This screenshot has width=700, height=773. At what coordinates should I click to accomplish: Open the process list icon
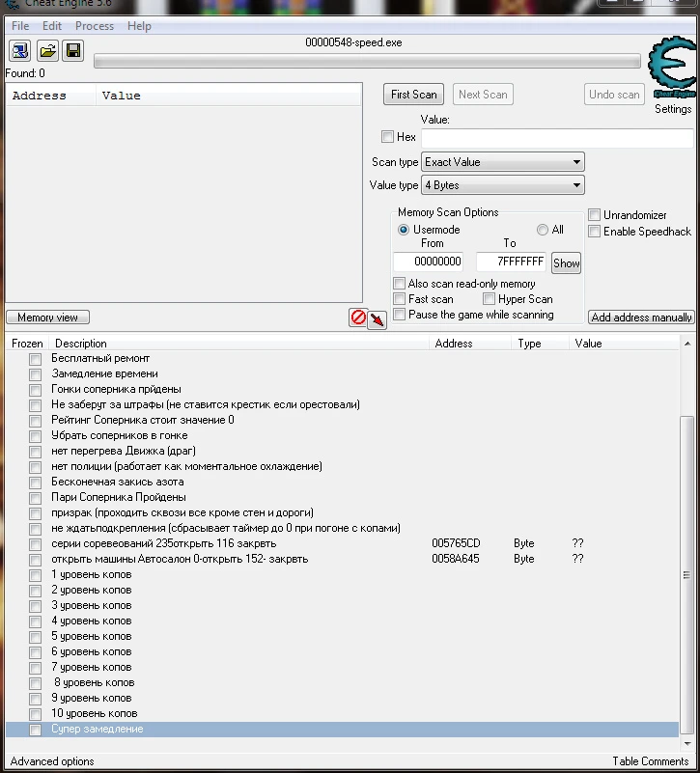click(x=19, y=50)
